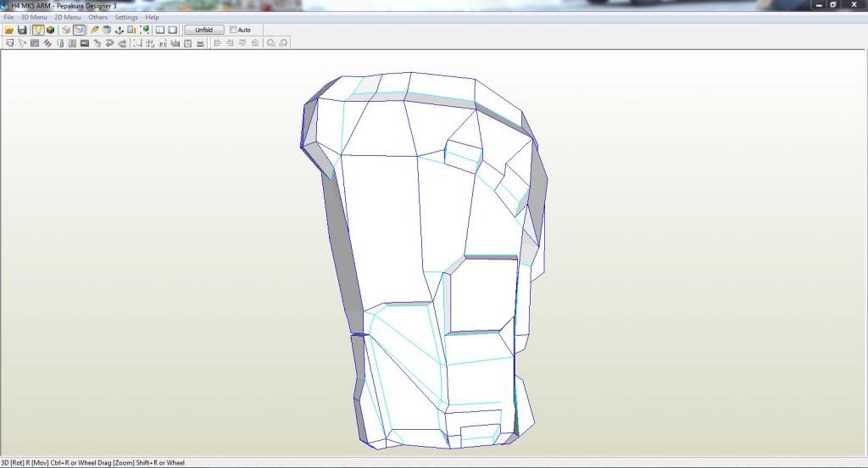This screenshot has width=868, height=468.
Task: Click the bar-chart-like icon left of the framed letter icon
Action: [x=175, y=43]
